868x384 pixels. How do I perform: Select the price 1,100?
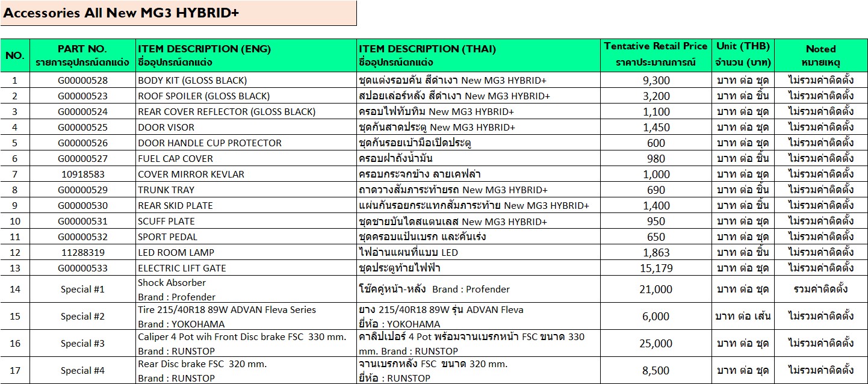(656, 111)
